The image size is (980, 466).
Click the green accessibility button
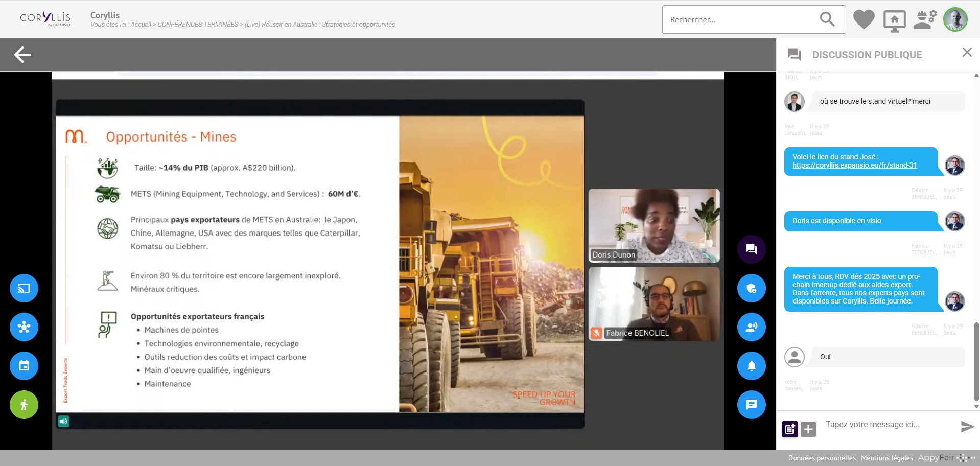point(24,405)
